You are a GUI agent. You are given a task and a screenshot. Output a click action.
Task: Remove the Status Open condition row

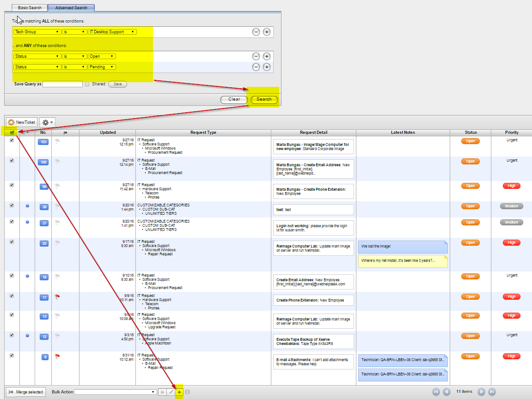tap(256, 56)
